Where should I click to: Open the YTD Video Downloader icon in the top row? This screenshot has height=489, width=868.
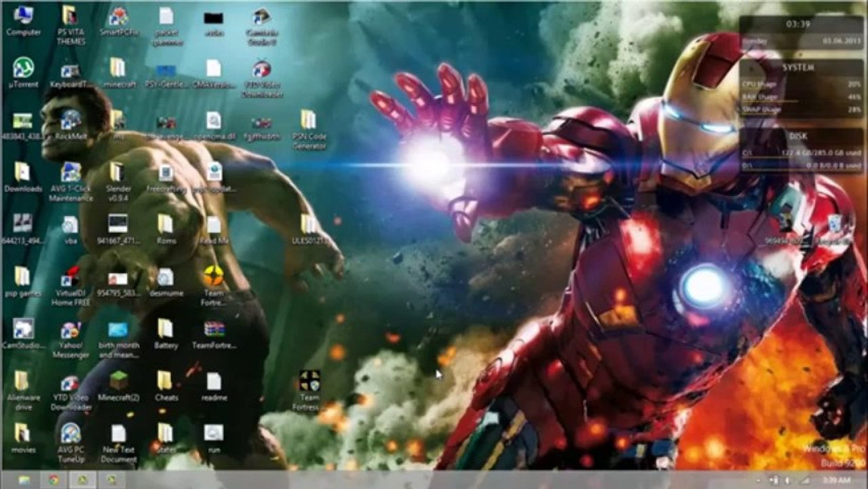261,78
